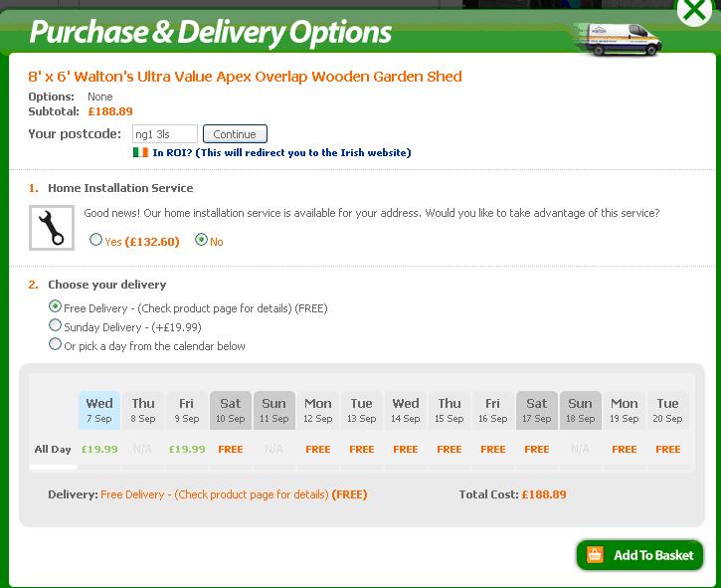Click the All Day row label
This screenshot has width=721, height=588.
tap(53, 449)
